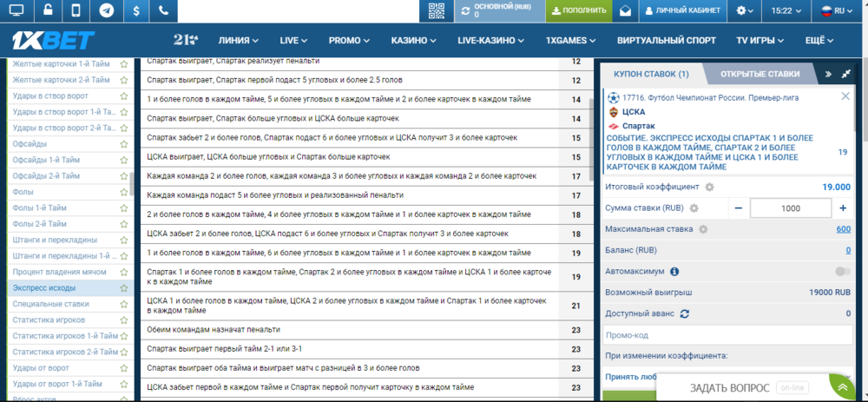The height and width of the screenshot is (402, 868).
Task: Favorite Желтые карточки 1-й Тайм with star
Action: click(124, 63)
